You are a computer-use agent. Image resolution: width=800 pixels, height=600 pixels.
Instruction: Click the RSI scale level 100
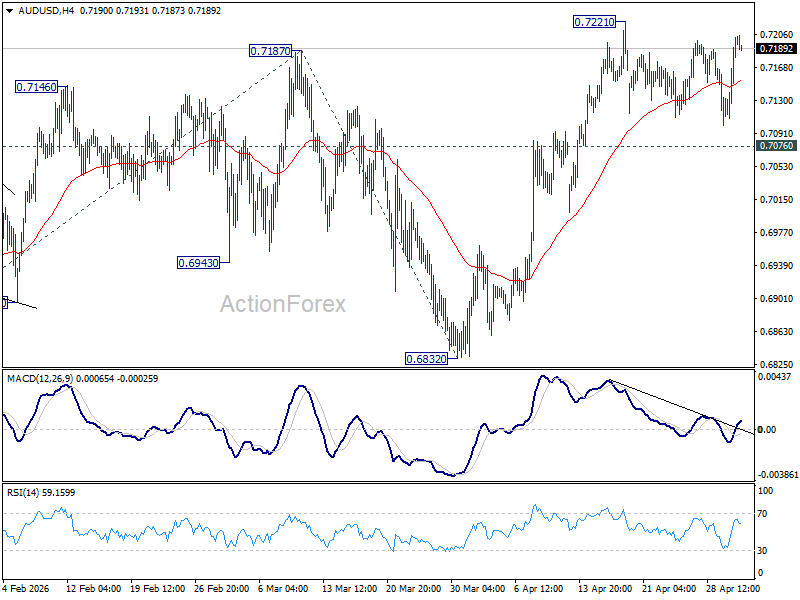[x=766, y=491]
